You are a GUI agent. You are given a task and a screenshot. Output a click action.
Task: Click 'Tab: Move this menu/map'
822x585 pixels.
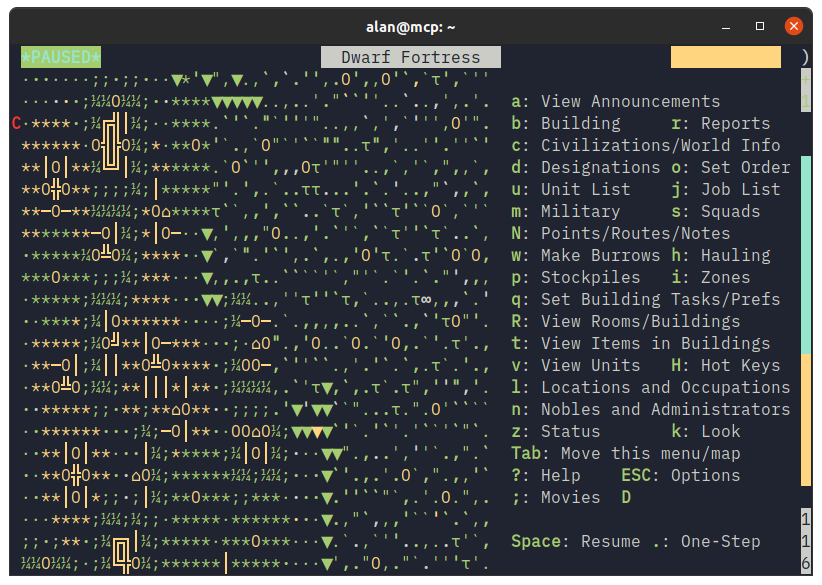[x=626, y=453]
